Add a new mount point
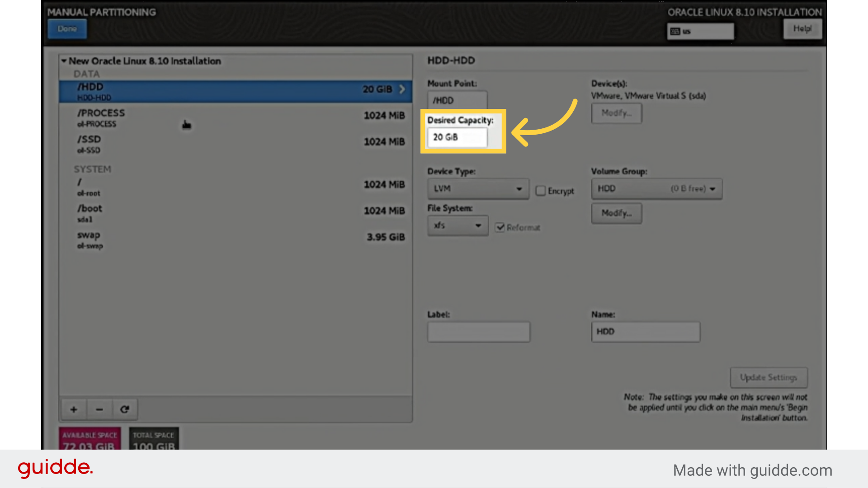This screenshot has width=868, height=488. [x=73, y=409]
